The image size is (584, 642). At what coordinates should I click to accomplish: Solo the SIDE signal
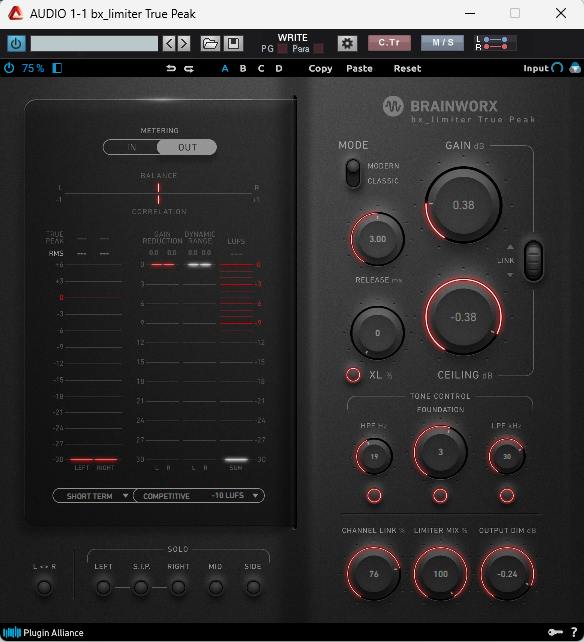click(253, 588)
